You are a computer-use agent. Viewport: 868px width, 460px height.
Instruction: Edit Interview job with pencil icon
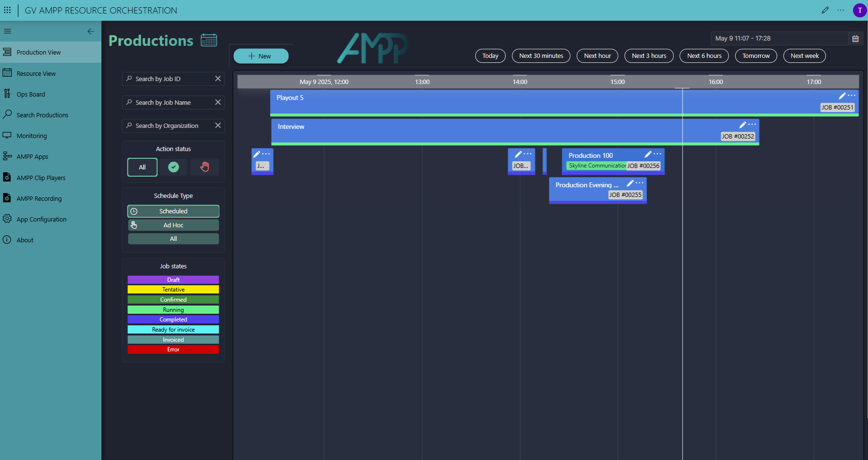coord(742,125)
